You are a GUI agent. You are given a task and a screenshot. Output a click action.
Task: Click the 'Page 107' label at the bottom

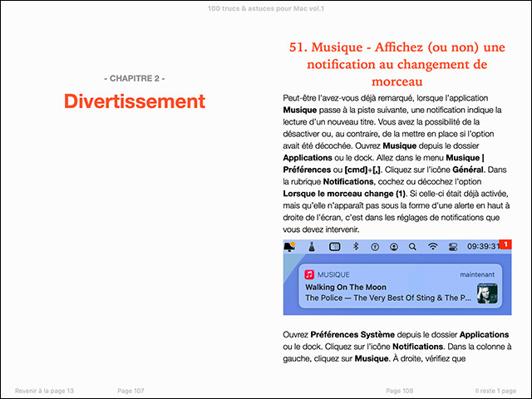pos(131,391)
